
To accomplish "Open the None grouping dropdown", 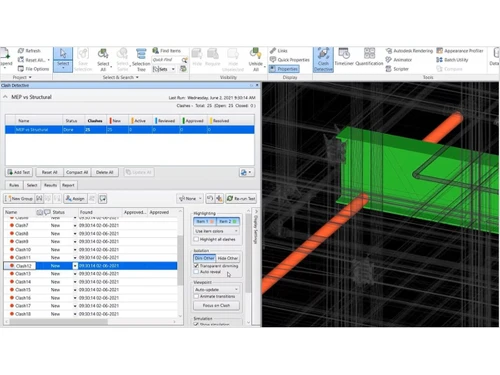I will pos(190,199).
